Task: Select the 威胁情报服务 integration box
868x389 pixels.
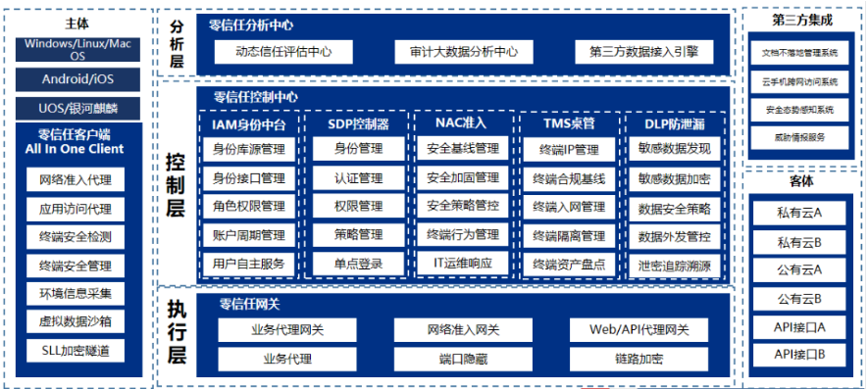Action: [799, 137]
